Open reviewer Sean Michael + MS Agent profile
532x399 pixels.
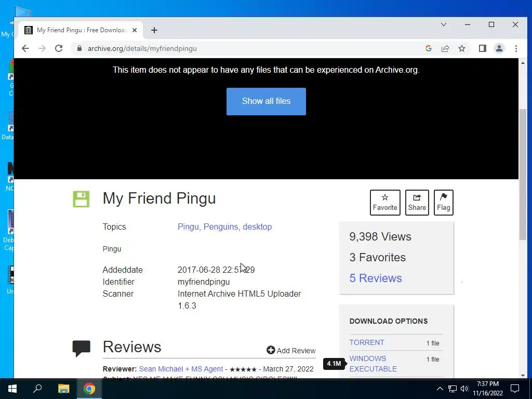[x=181, y=369]
